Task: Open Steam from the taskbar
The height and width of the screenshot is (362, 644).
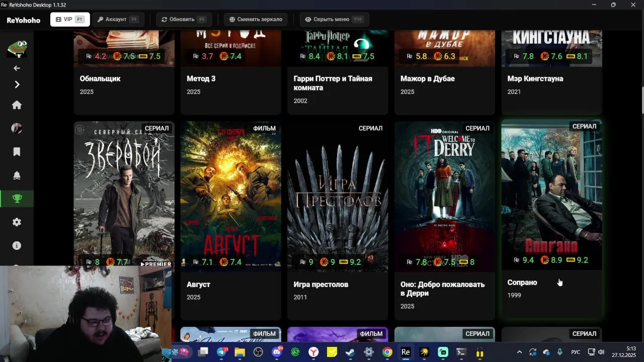Action: [x=350, y=352]
